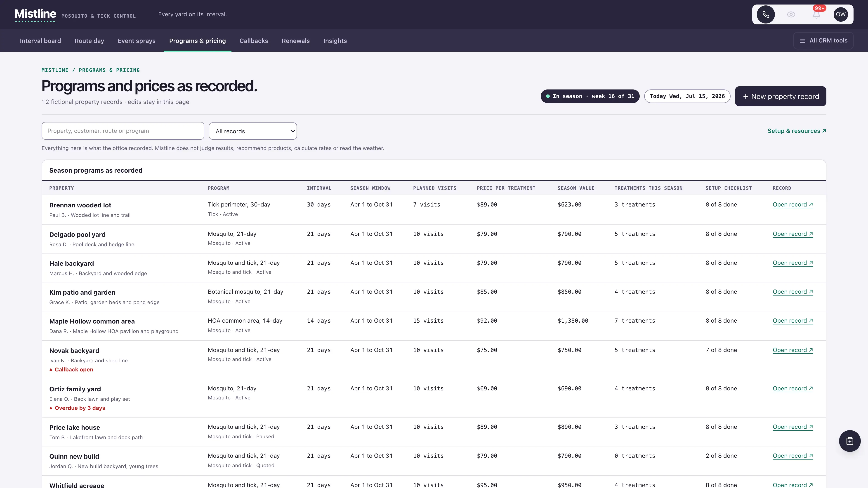Screen dimensions: 868x488
Task: Open Event sprays tab
Action: 137,41
